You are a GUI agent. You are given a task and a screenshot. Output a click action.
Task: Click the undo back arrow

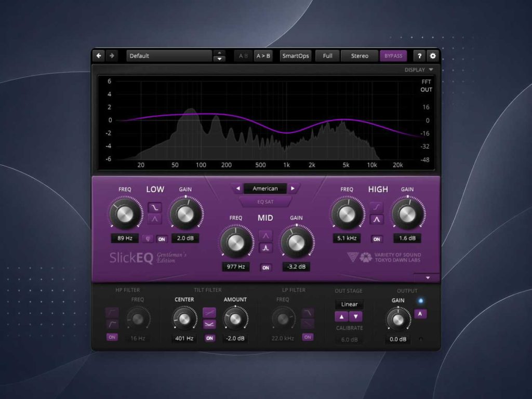click(x=99, y=56)
